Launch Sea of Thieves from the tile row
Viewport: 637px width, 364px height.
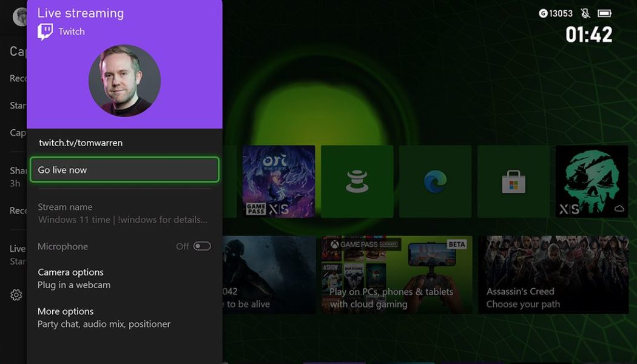[x=591, y=179]
